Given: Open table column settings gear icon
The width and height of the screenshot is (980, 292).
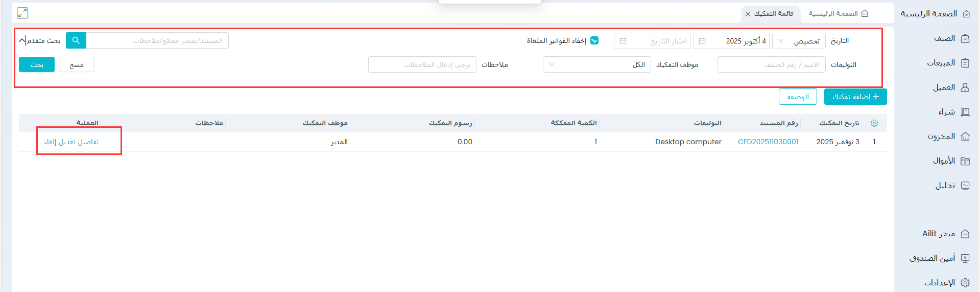Looking at the screenshot, I should pos(874,123).
